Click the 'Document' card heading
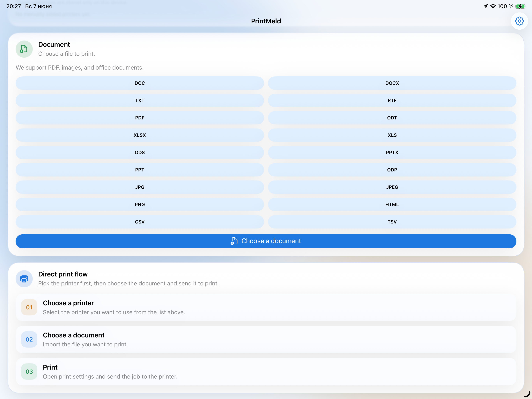The height and width of the screenshot is (399, 532). (54, 45)
